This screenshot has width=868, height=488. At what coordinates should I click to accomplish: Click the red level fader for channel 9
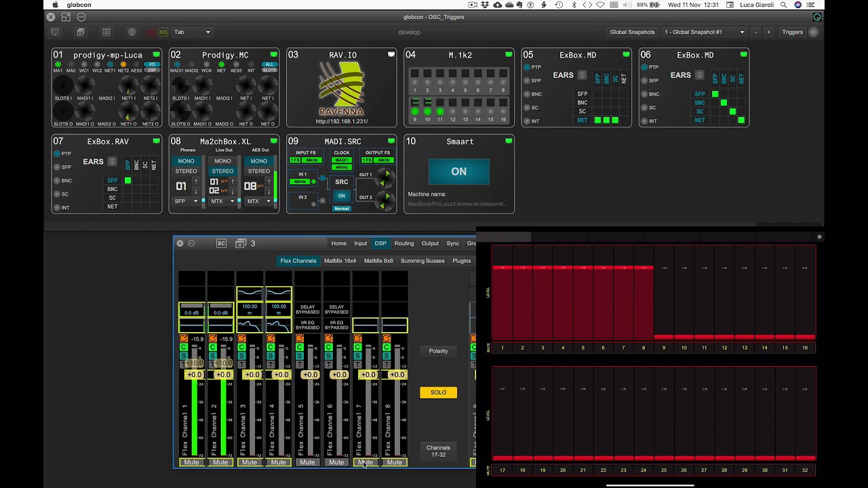pyautogui.click(x=664, y=336)
